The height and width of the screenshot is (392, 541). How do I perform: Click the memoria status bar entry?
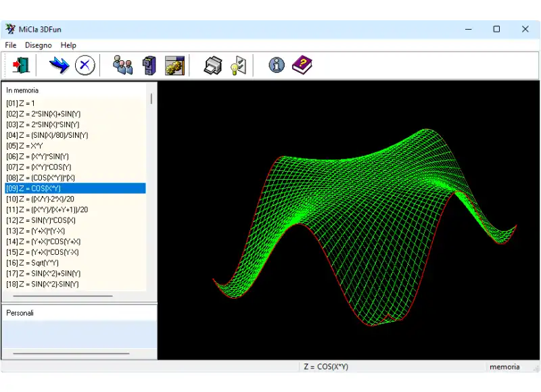[504, 367]
